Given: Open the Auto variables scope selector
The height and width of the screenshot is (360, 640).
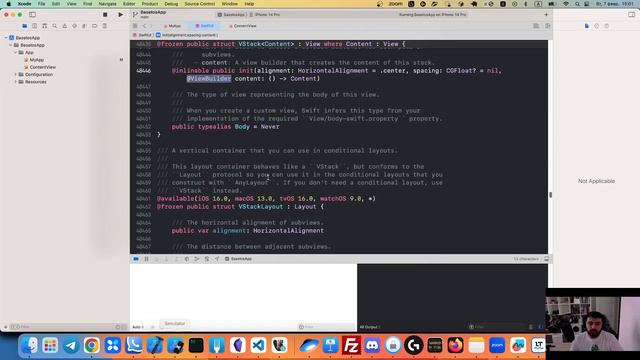Looking at the screenshot, I should pos(139,327).
